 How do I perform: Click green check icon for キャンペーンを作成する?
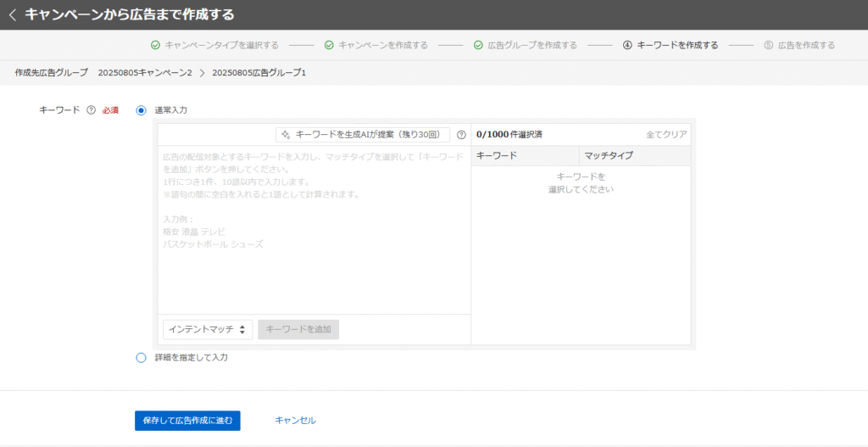point(329,46)
